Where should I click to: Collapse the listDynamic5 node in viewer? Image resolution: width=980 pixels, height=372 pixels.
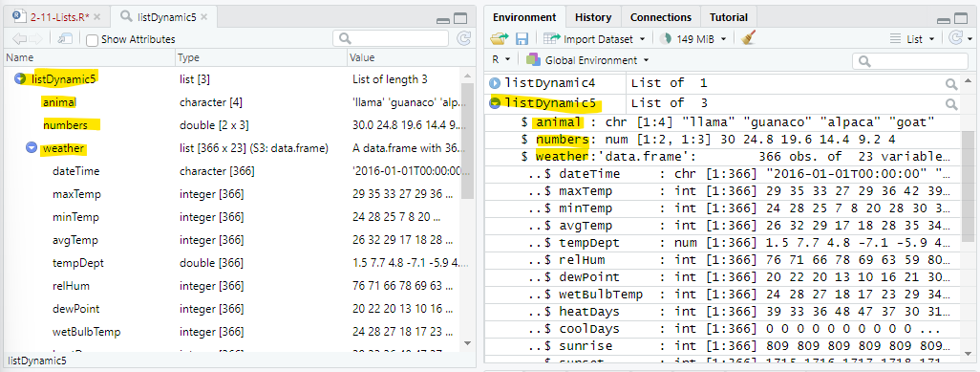tap(20, 79)
